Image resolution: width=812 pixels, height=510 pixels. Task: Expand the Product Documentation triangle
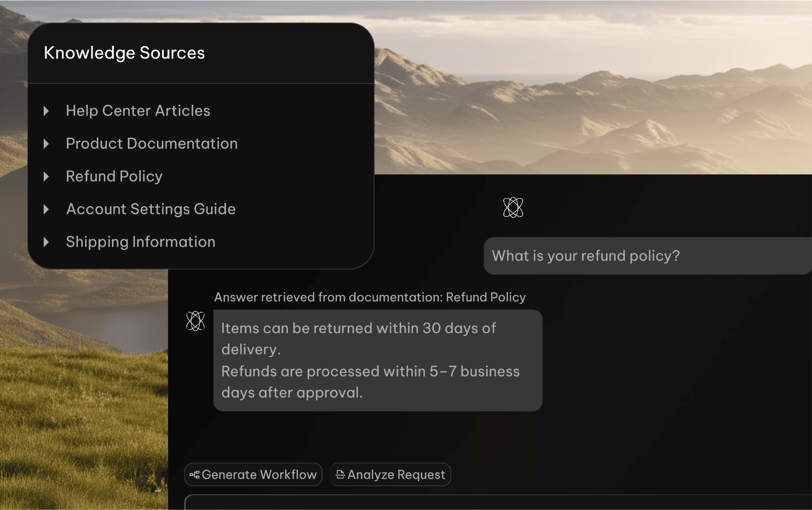click(46, 144)
